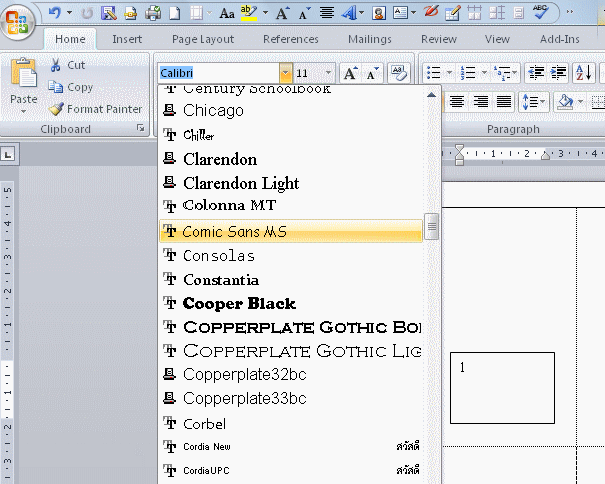Image resolution: width=605 pixels, height=484 pixels.
Task: Click Quick Print printer icon
Action: [x=153, y=13]
